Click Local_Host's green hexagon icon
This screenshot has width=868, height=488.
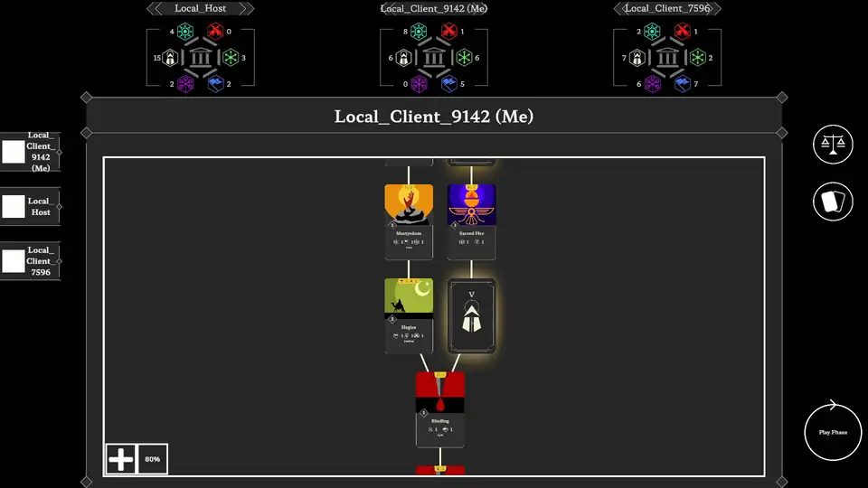tap(231, 58)
